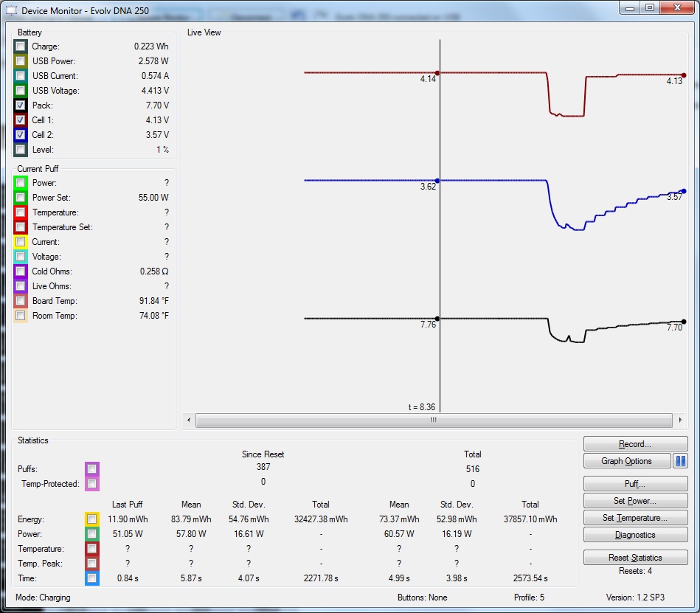The height and width of the screenshot is (613, 700).
Task: Open the Record dialog
Action: (635, 444)
